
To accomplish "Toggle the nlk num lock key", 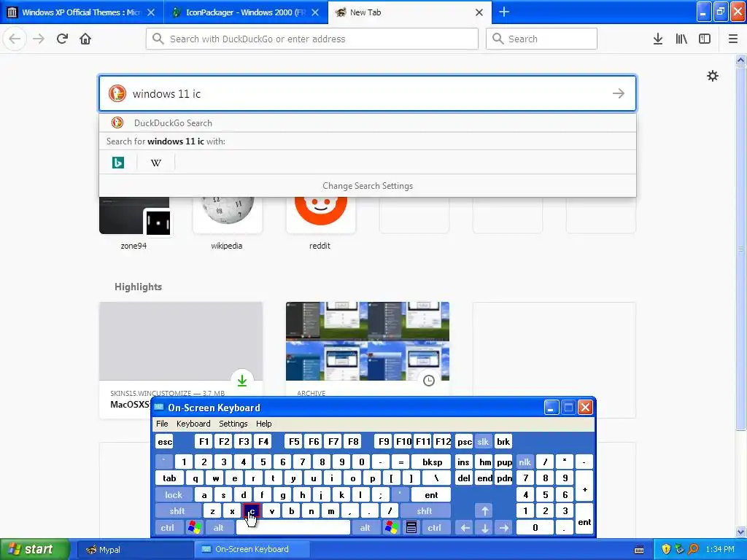I will point(525,462).
